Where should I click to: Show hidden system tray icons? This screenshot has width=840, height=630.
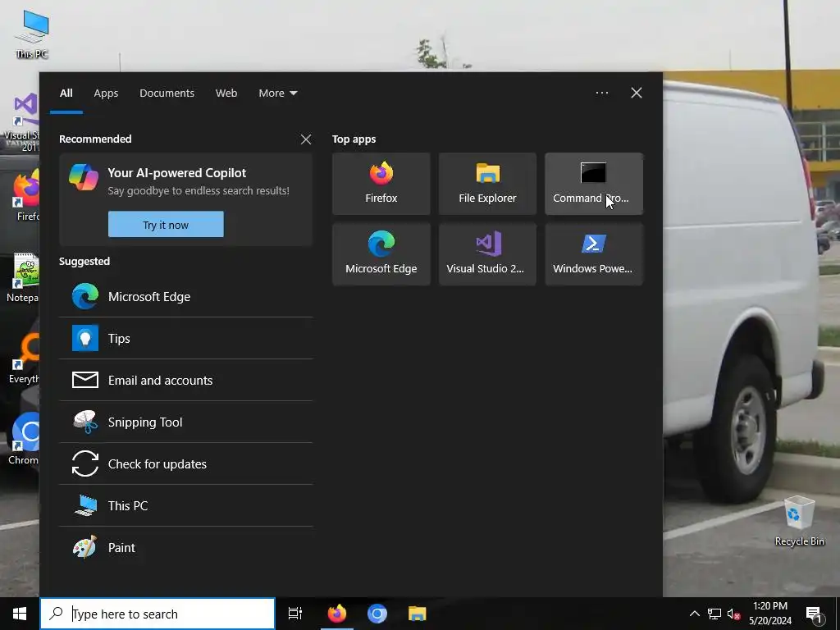click(x=694, y=614)
